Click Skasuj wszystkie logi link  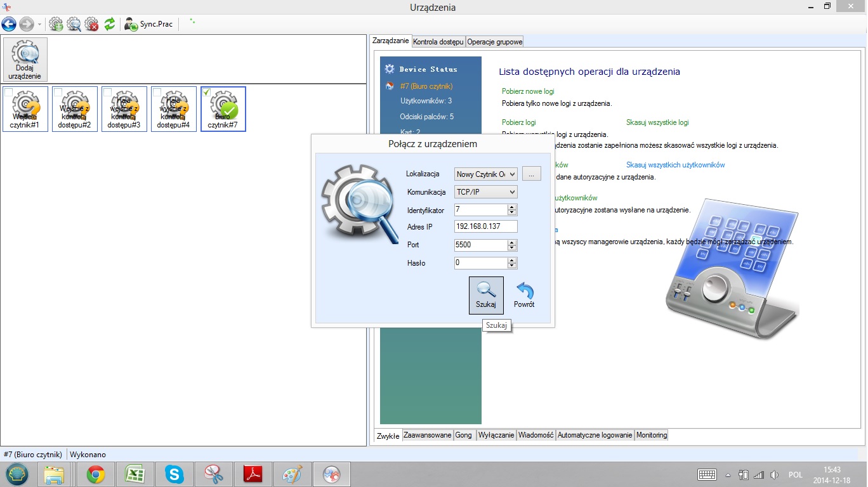point(657,122)
